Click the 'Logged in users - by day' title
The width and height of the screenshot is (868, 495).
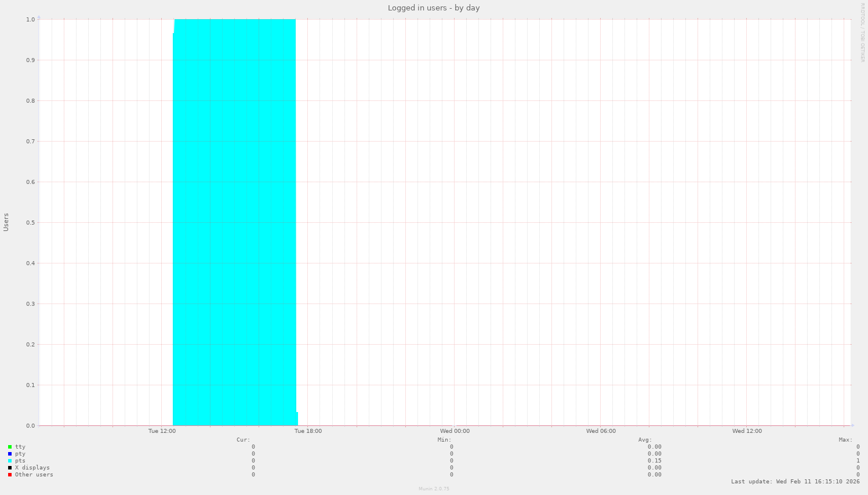pos(434,8)
